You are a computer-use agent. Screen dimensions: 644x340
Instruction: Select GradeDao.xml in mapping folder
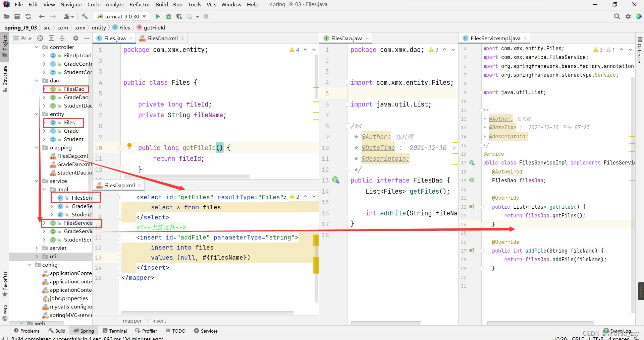[x=74, y=164]
